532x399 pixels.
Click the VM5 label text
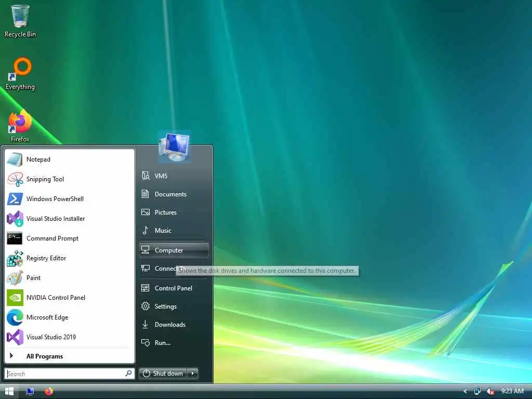click(161, 176)
